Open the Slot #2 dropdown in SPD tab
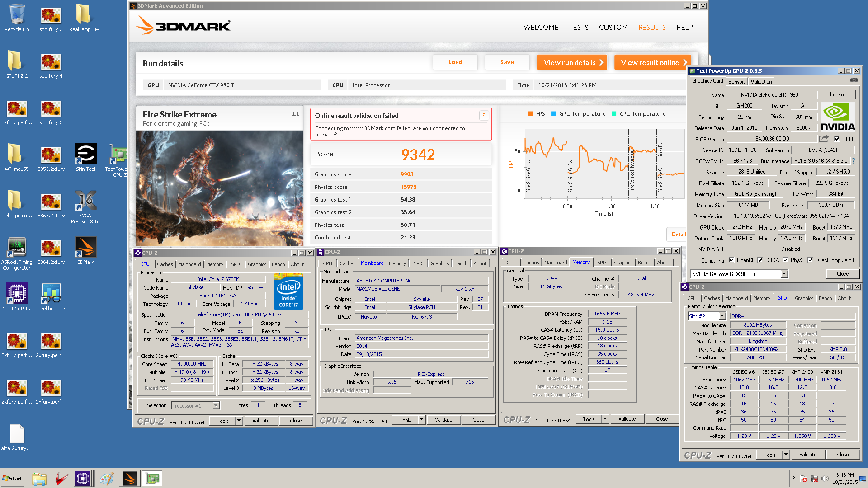Screen dimensions: 868x488 [x=722, y=316]
